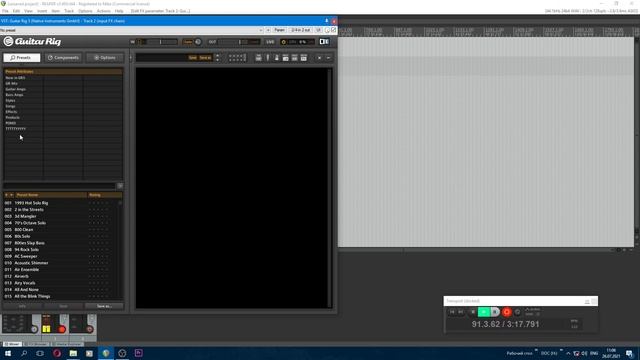Go to project start in Transport
Screen dimensions: 640x360
click(x=452, y=312)
